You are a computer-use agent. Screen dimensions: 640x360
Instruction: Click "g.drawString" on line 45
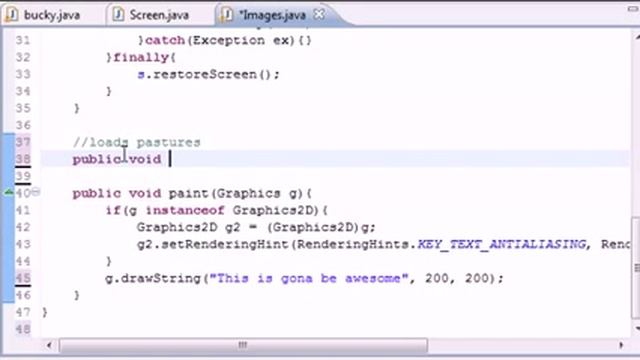point(153,278)
